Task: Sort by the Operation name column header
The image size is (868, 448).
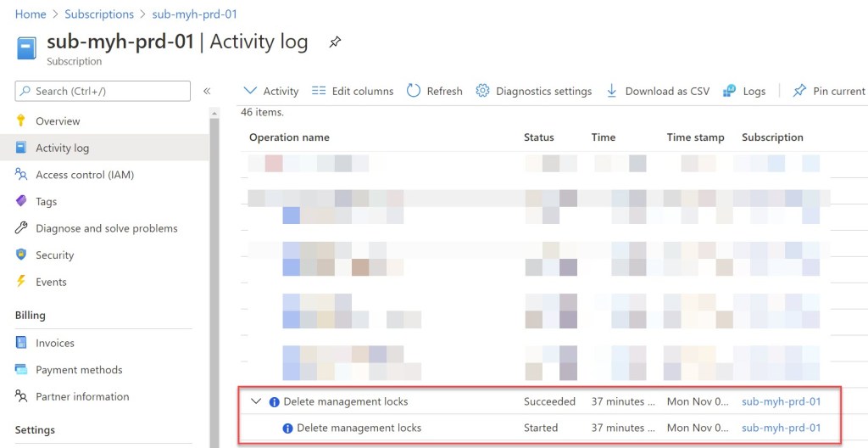Action: pyautogui.click(x=289, y=137)
